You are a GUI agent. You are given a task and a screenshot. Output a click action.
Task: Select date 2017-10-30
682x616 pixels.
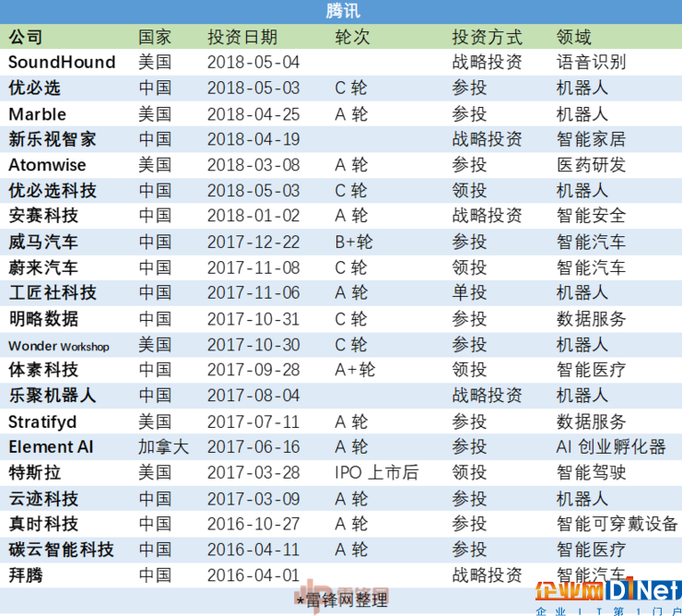click(253, 345)
